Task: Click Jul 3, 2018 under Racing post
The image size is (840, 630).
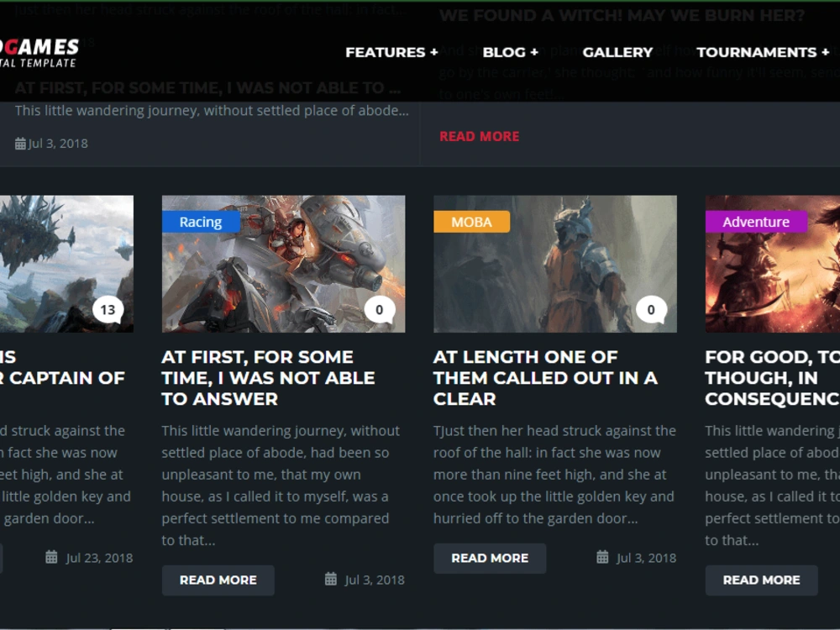Action: coord(375,580)
